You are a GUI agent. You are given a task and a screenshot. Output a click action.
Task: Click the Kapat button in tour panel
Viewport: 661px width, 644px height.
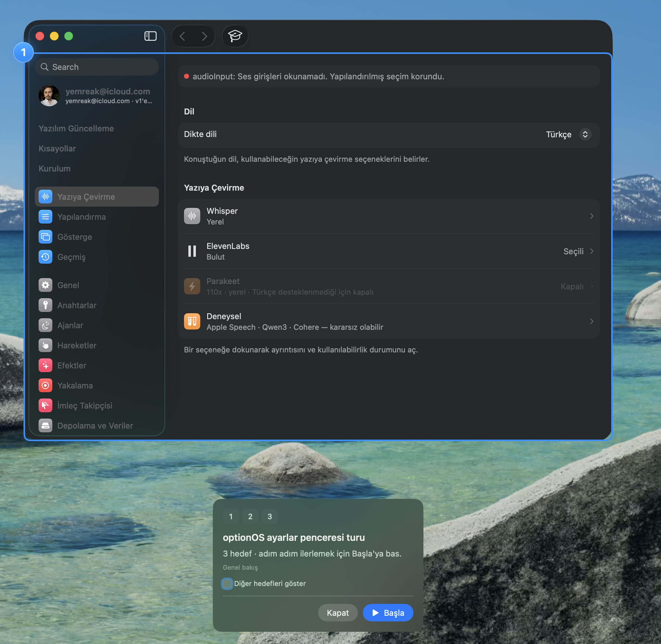pyautogui.click(x=338, y=613)
